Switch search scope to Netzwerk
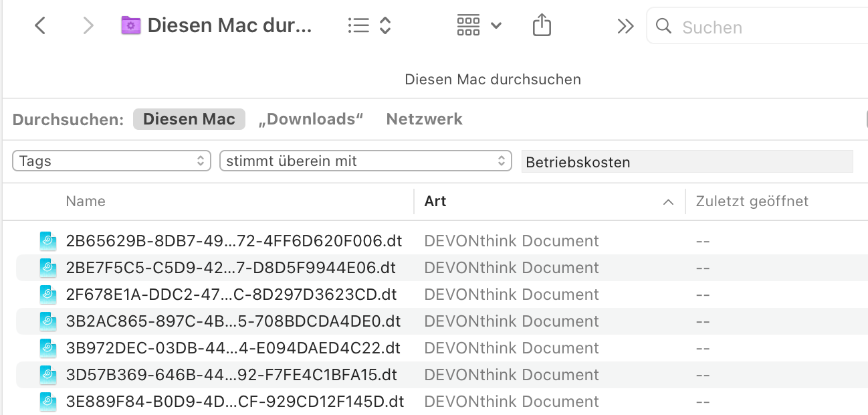The width and height of the screenshot is (868, 415). (424, 119)
